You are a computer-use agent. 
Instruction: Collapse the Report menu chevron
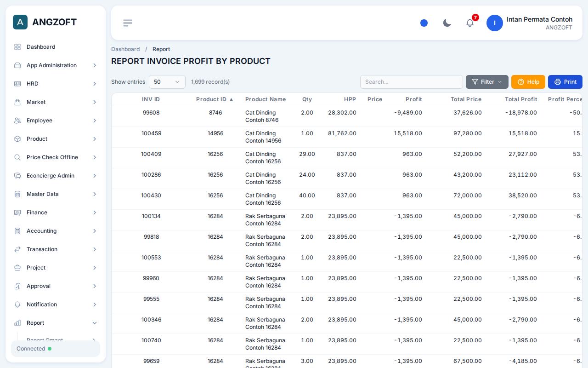95,323
